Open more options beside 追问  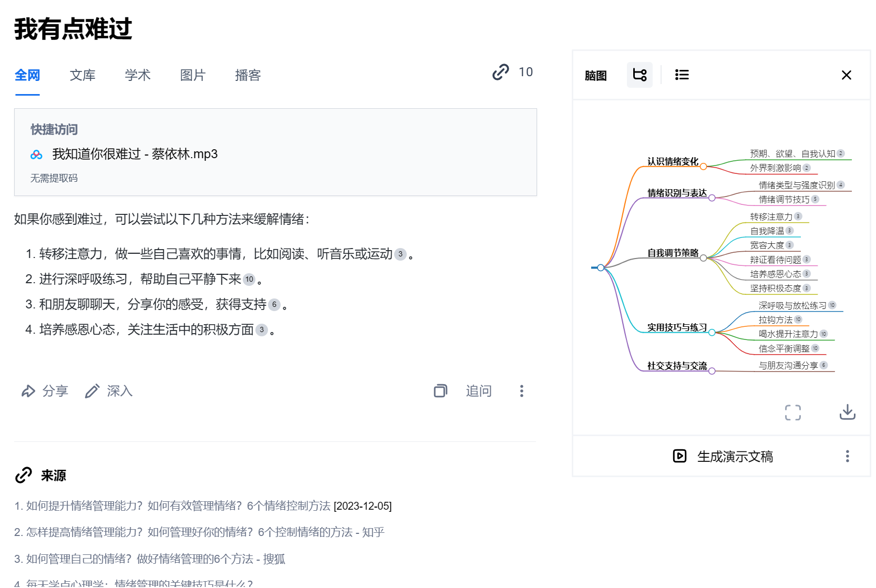click(521, 390)
